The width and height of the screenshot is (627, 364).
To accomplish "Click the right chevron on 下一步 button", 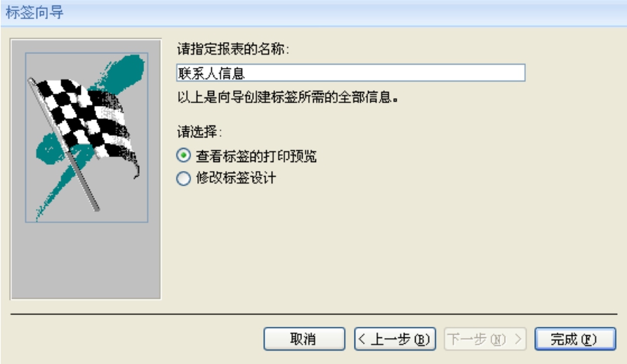I will [x=518, y=339].
